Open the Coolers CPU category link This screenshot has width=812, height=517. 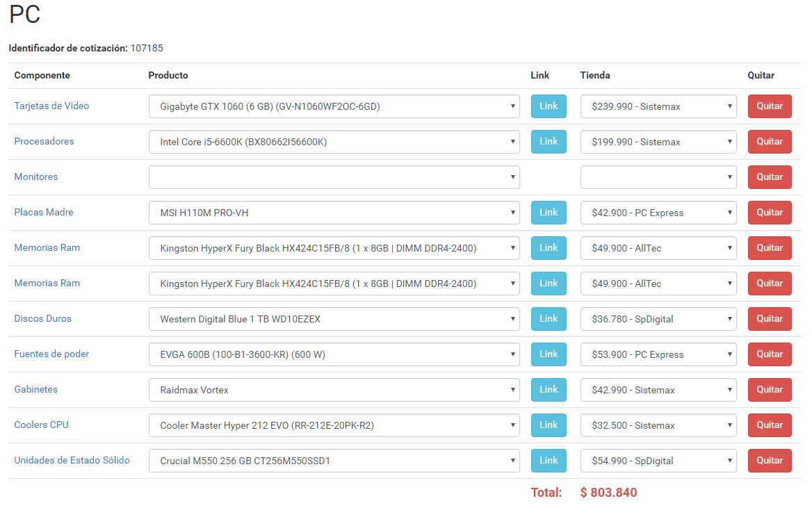42,425
